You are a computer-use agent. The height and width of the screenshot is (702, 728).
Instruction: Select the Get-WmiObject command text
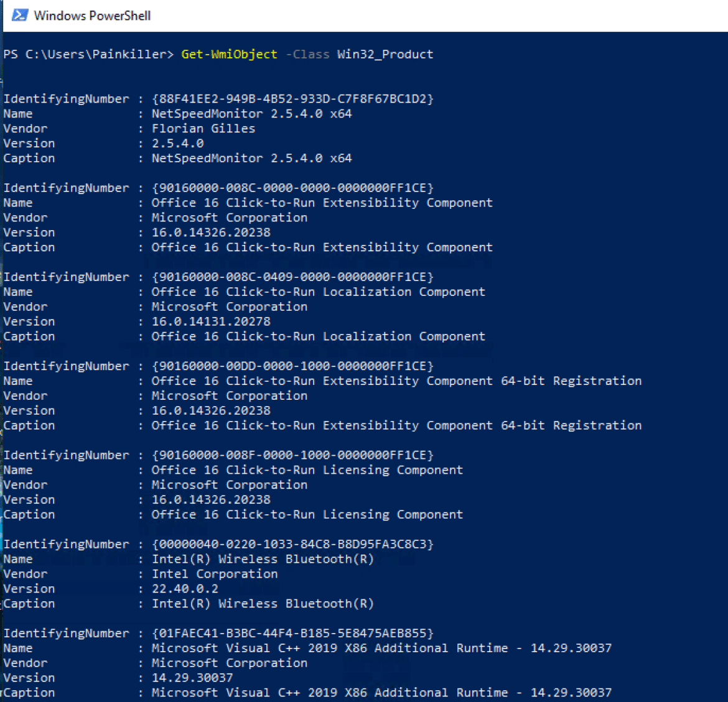(228, 54)
